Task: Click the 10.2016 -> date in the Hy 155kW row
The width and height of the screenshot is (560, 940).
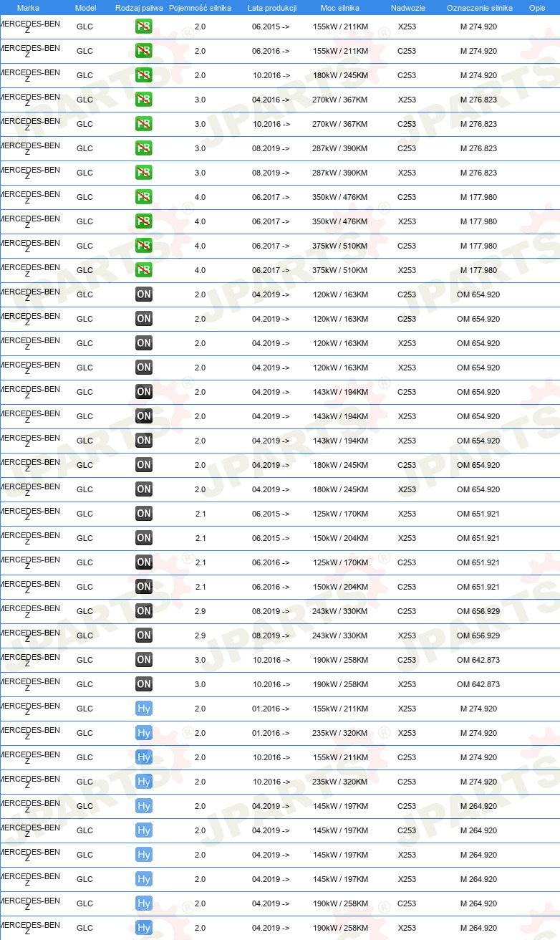Action: point(271,757)
